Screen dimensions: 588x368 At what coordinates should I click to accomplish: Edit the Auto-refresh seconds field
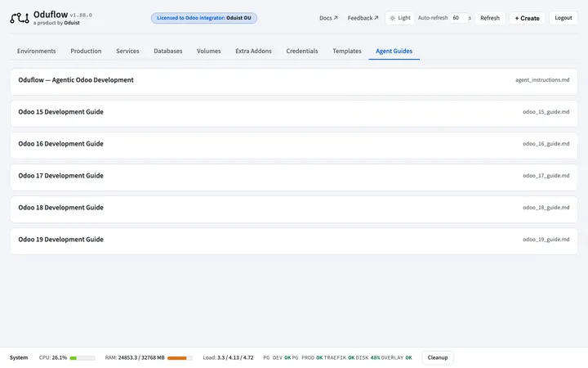tap(459, 18)
